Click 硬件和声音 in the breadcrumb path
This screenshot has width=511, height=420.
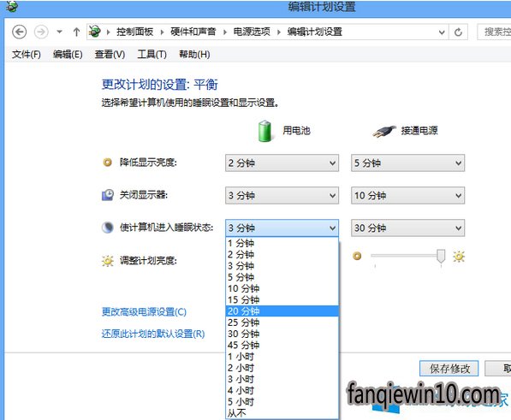point(193,32)
